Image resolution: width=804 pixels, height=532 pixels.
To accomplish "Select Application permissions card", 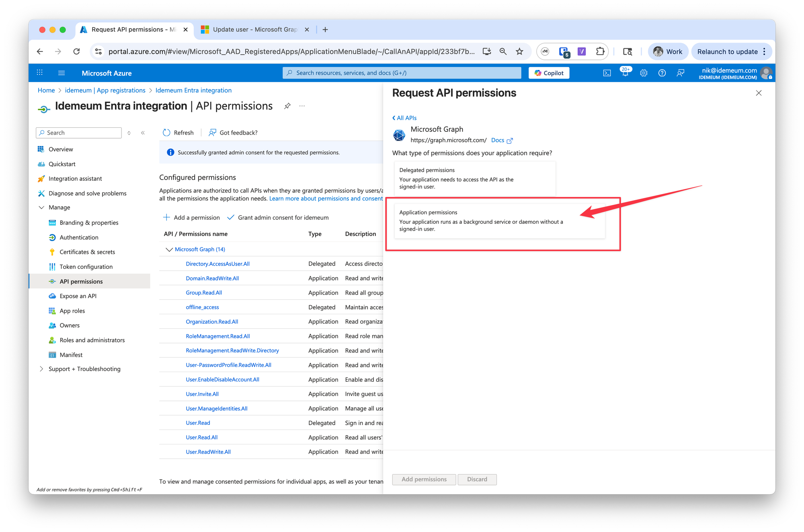I will coord(500,221).
